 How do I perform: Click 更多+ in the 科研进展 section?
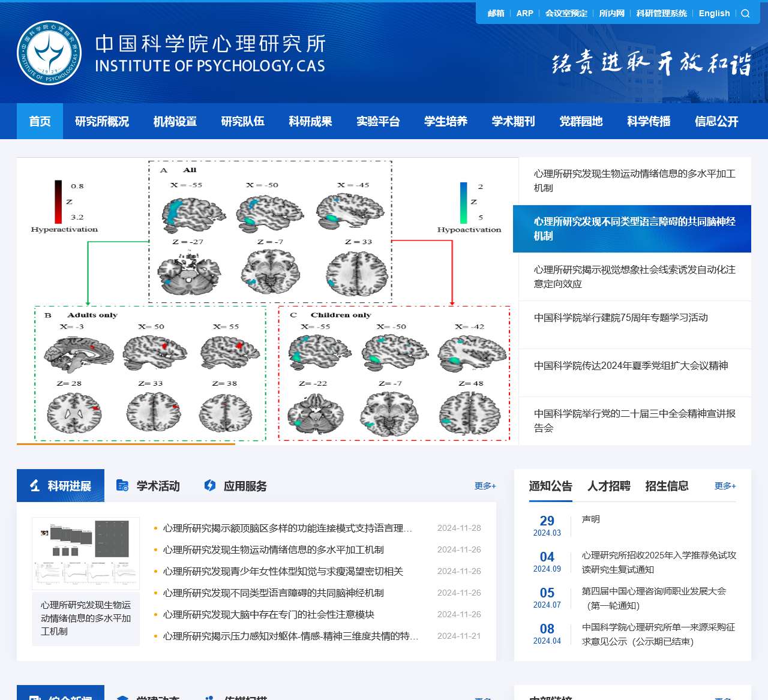tap(485, 486)
